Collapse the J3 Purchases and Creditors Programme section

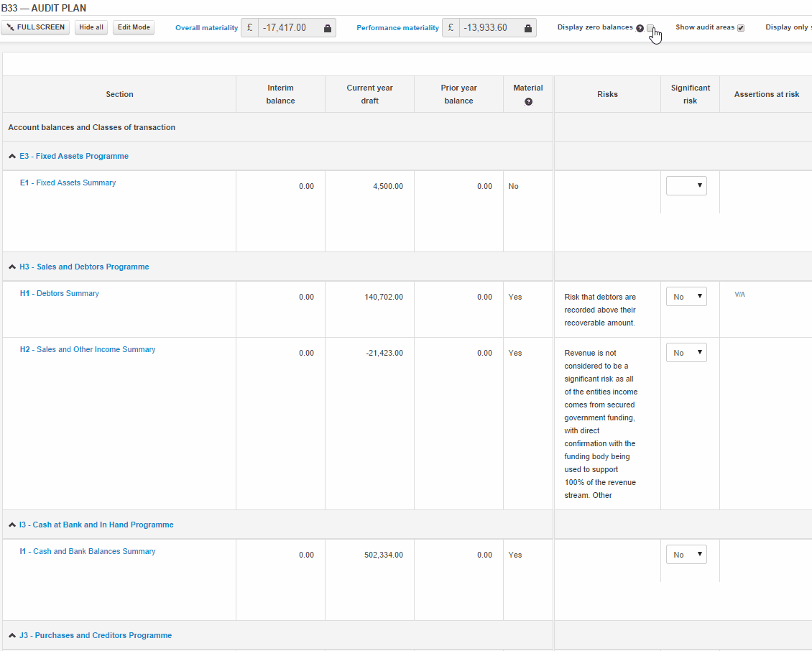click(x=11, y=635)
